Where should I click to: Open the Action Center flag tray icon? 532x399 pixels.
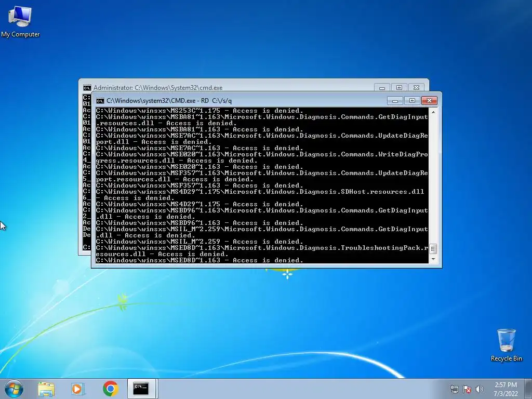[x=467, y=389]
